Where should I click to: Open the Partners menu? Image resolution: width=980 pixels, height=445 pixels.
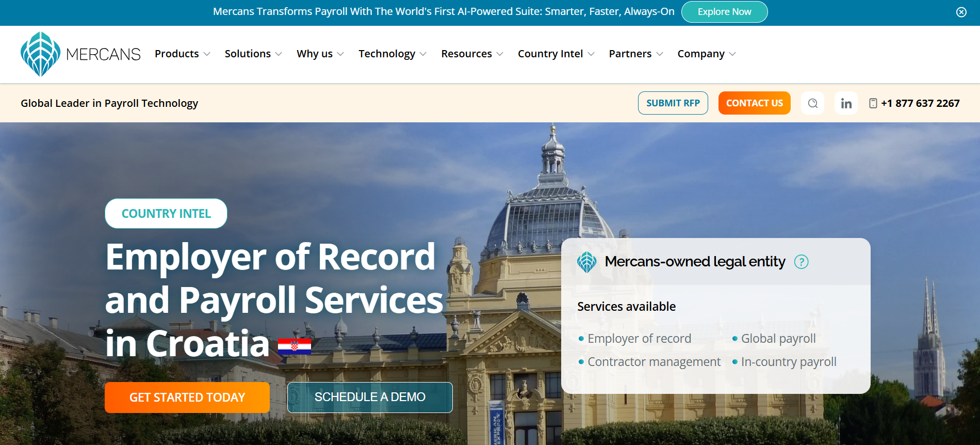tap(630, 54)
